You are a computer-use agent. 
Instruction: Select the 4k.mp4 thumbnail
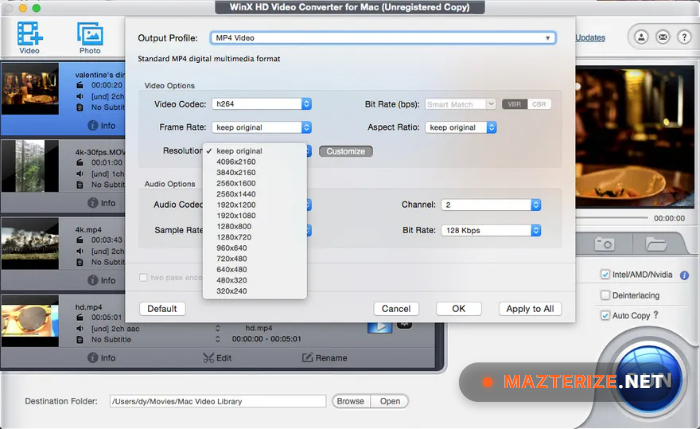click(x=30, y=243)
